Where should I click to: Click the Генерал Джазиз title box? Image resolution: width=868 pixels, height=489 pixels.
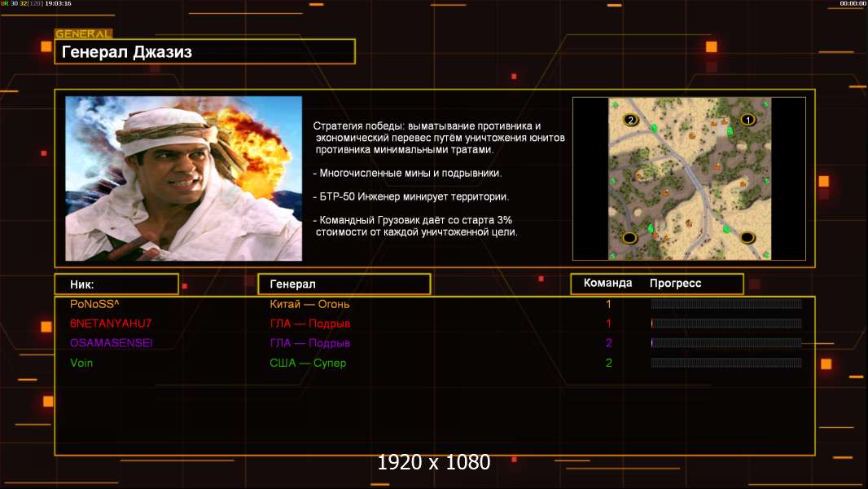click(x=204, y=52)
